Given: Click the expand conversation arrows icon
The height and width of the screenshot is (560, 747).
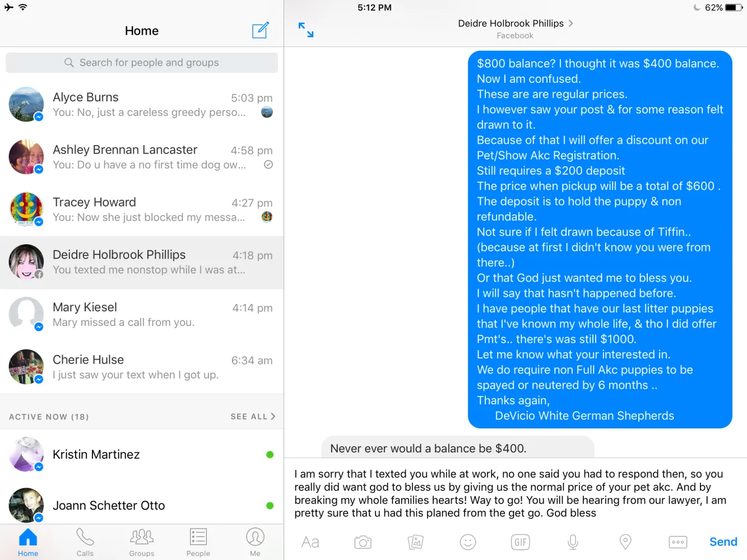Looking at the screenshot, I should click(x=306, y=30).
